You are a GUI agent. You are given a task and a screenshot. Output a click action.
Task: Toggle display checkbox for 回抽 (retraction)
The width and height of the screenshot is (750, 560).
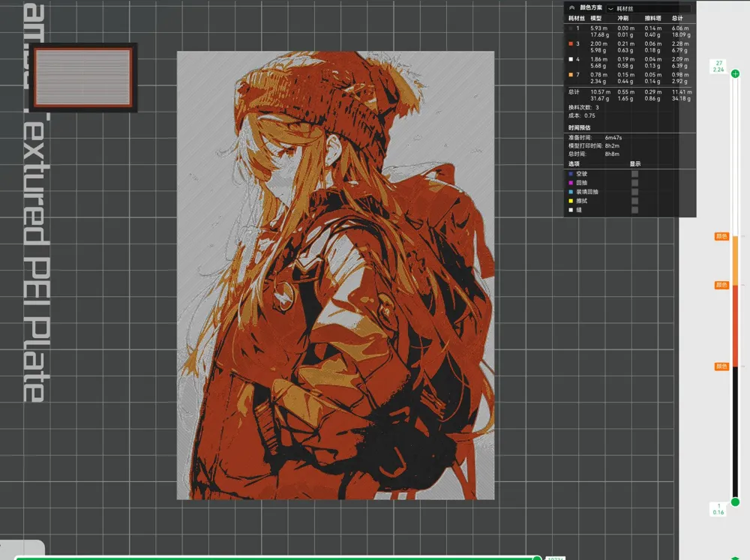pos(634,183)
